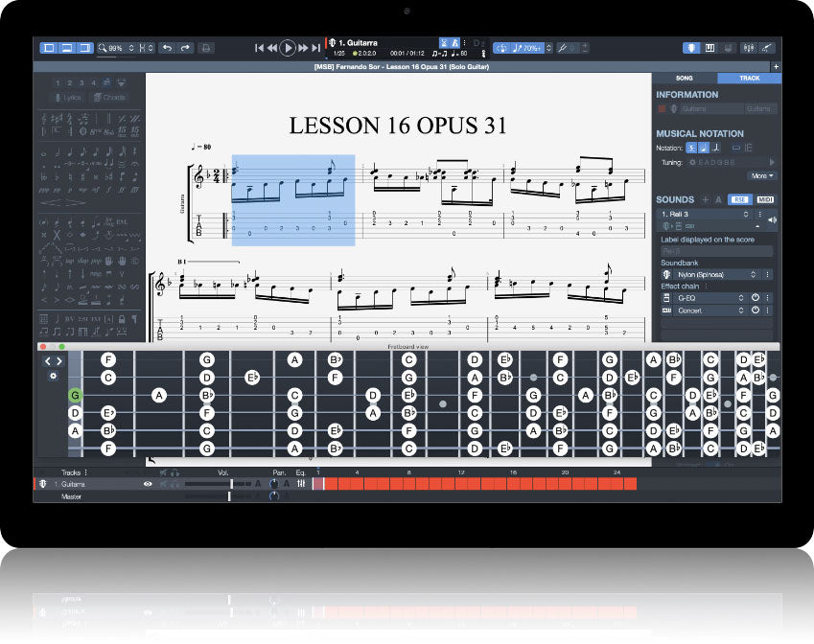Open the Tracks options menu
814x644 pixels.
point(86,472)
